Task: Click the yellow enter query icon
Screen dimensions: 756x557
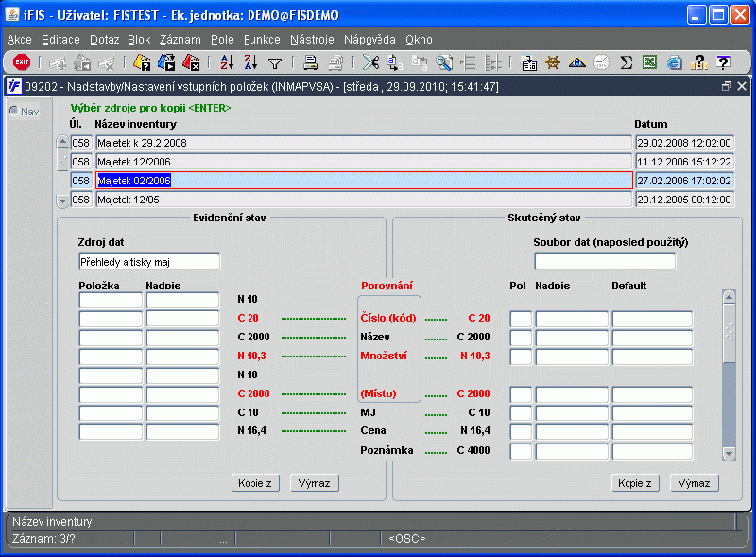Action: pyautogui.click(x=142, y=62)
